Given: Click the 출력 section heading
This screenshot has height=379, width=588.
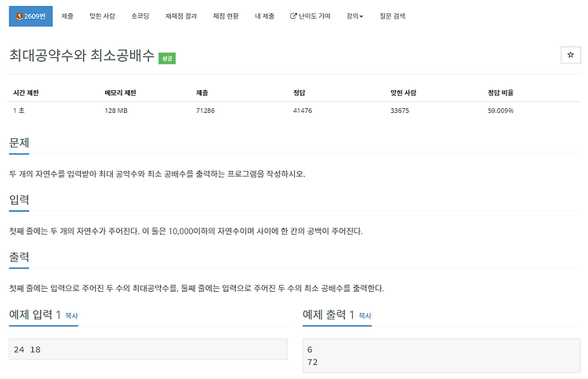Looking at the screenshot, I should (x=19, y=257).
